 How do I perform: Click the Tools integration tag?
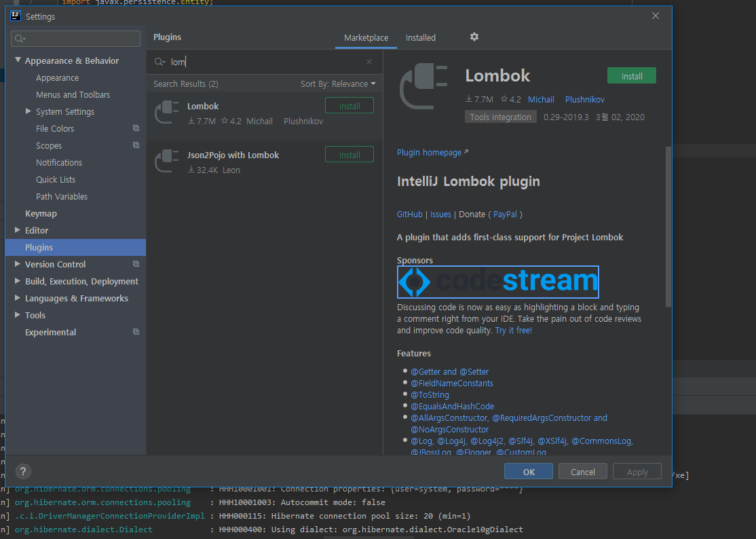click(500, 117)
